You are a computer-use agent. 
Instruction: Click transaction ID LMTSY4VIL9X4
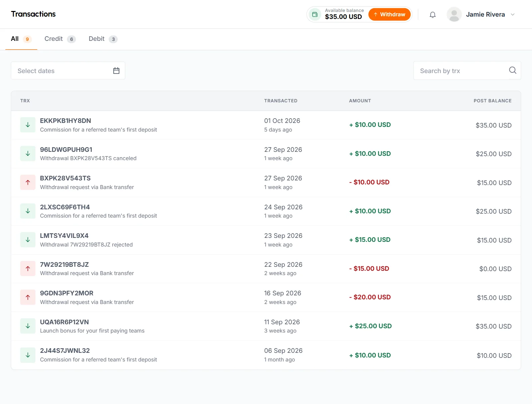(64, 236)
